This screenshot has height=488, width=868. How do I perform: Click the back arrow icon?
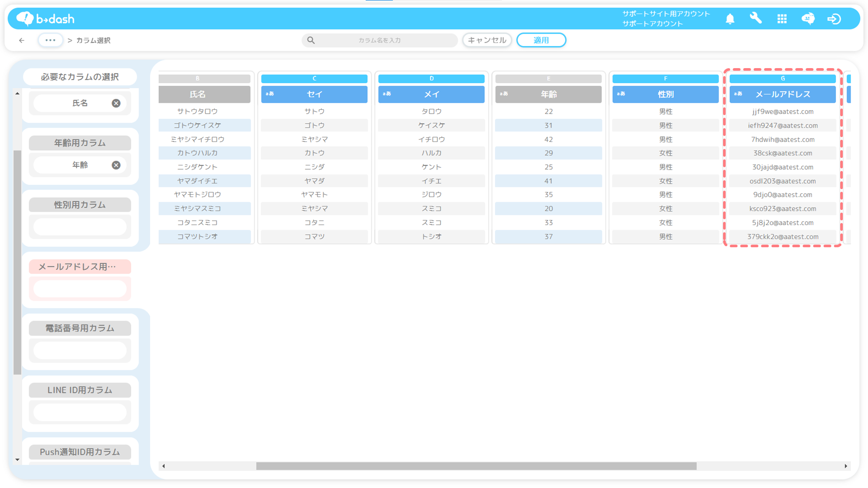coord(22,40)
